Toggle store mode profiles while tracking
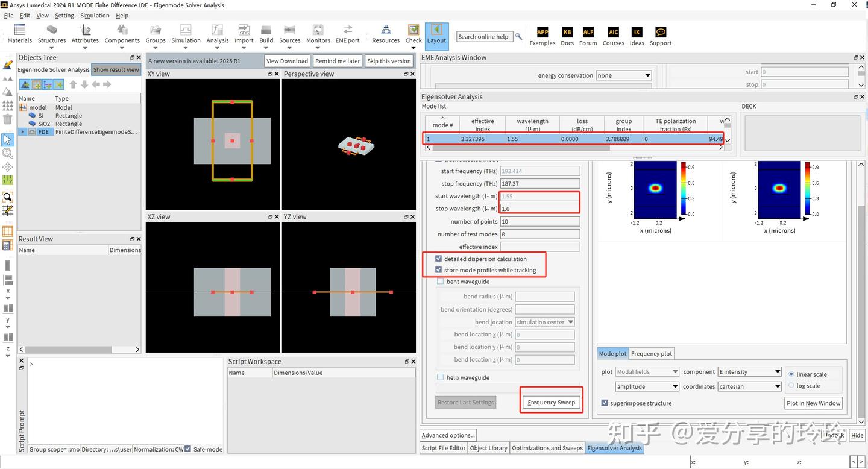 (439, 270)
